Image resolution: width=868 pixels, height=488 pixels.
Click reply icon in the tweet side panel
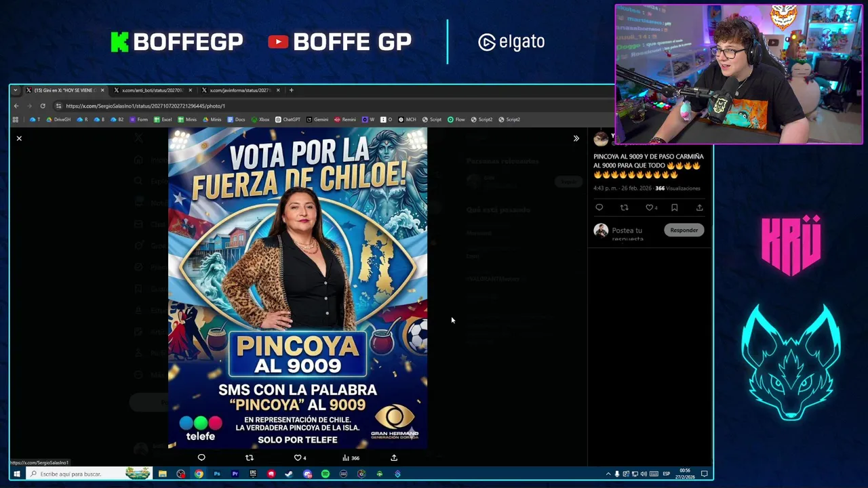point(599,207)
